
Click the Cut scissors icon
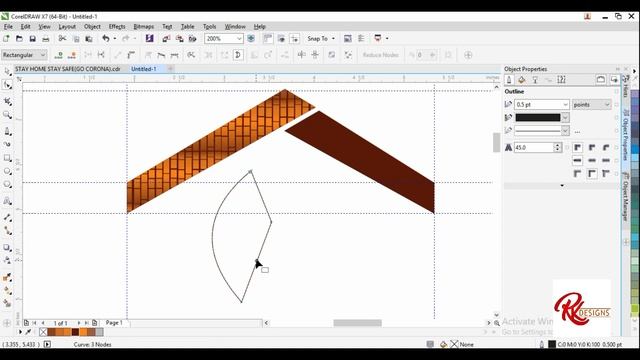62,38
